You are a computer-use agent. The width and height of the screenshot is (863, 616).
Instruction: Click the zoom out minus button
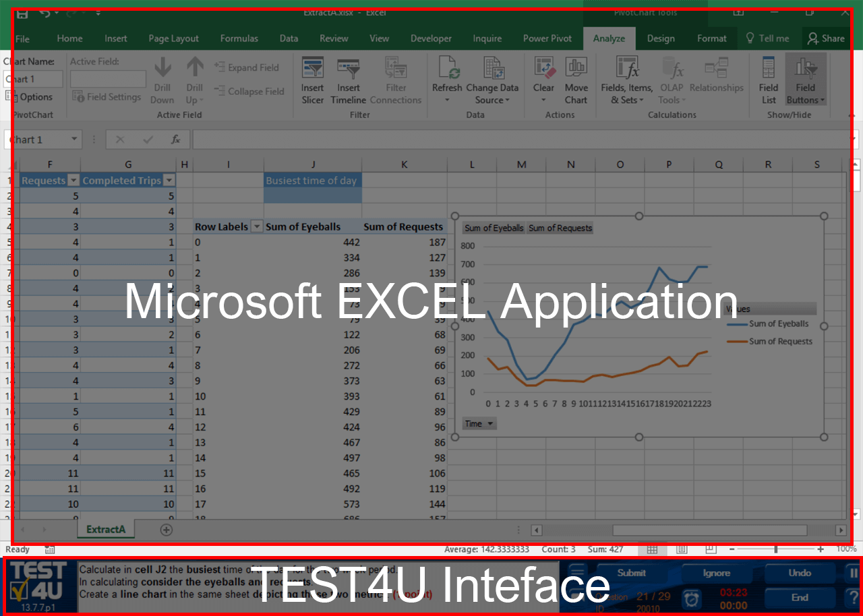(x=732, y=549)
